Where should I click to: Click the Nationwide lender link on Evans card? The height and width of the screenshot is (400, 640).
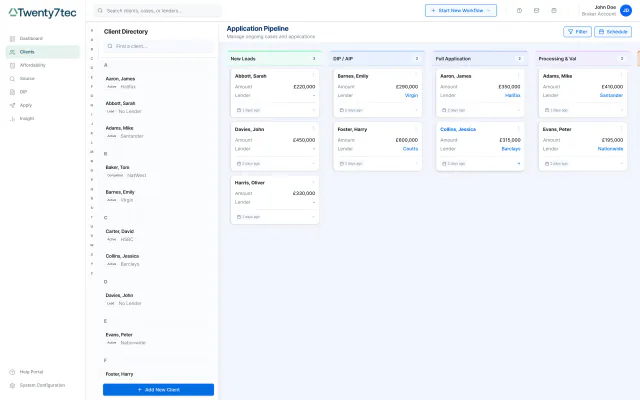[x=610, y=149]
